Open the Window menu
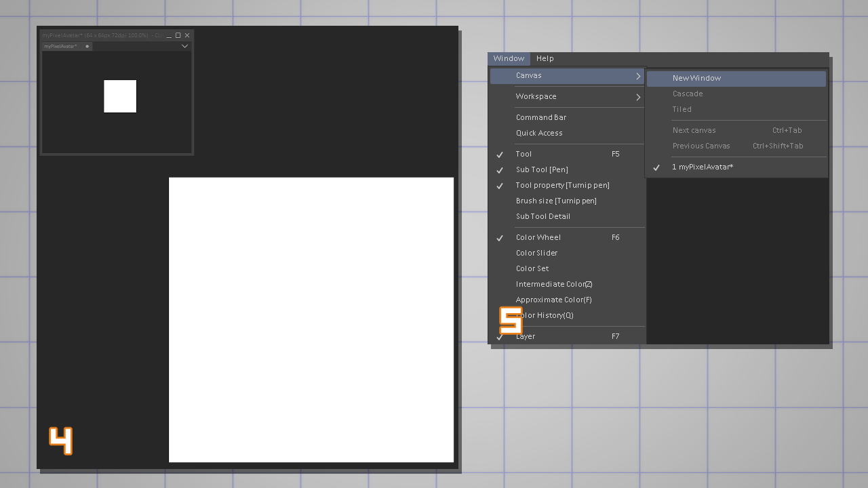 509,58
